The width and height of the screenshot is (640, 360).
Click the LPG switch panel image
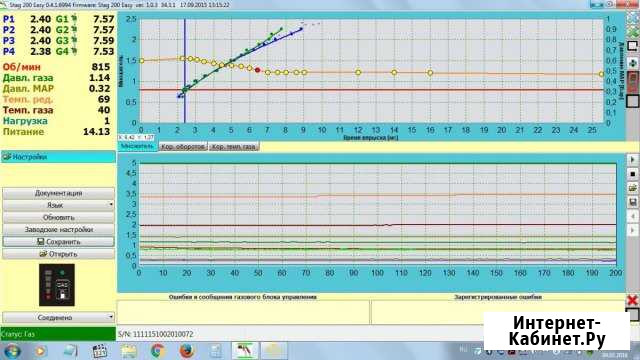tap(57, 285)
